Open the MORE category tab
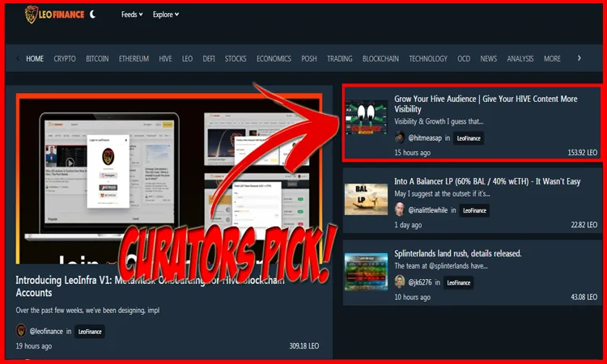The width and height of the screenshot is (607, 364). click(552, 59)
